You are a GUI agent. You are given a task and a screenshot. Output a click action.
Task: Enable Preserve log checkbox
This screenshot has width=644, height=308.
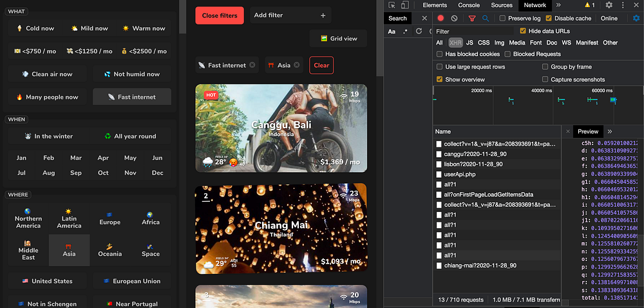click(x=502, y=18)
